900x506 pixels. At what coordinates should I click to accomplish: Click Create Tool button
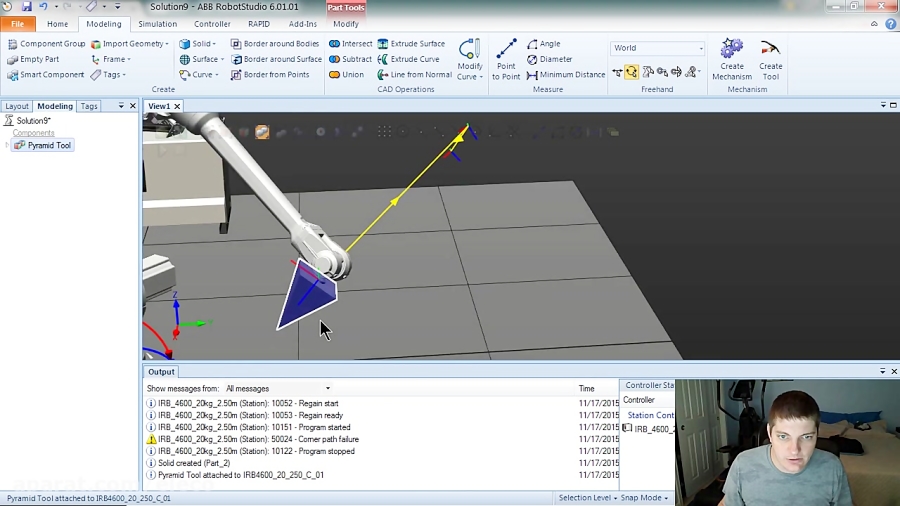770,60
